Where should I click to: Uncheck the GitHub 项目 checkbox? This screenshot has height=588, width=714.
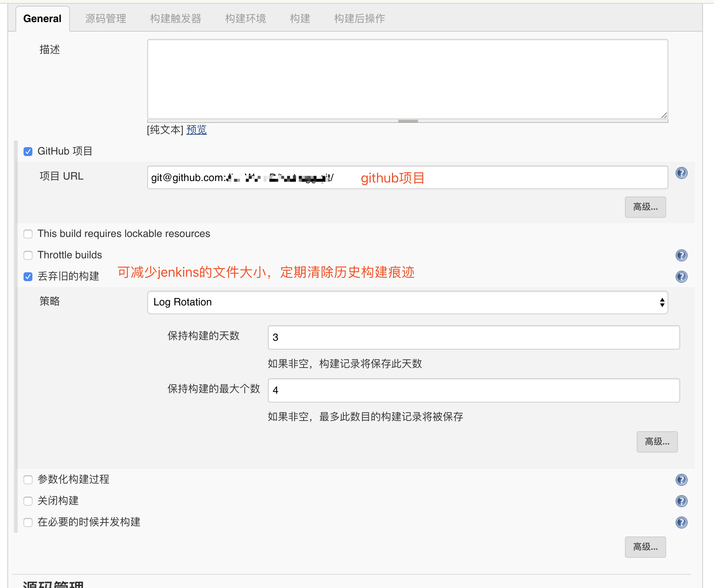pos(28,152)
